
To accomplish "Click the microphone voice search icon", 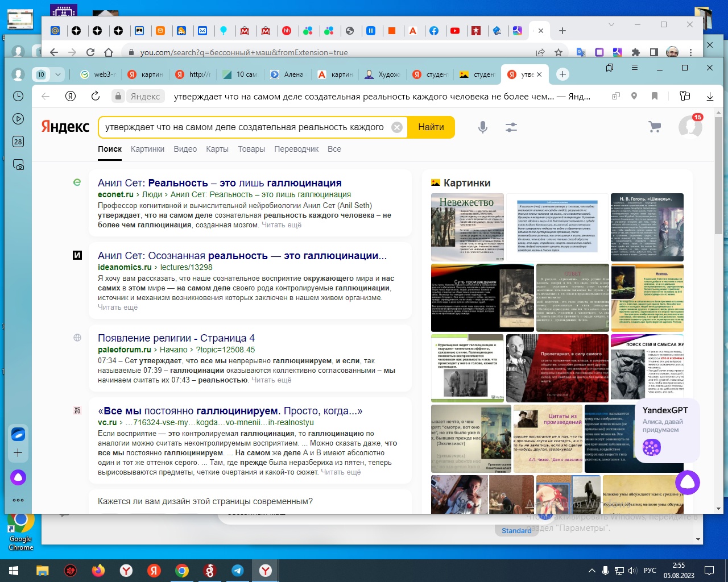I will coord(483,127).
